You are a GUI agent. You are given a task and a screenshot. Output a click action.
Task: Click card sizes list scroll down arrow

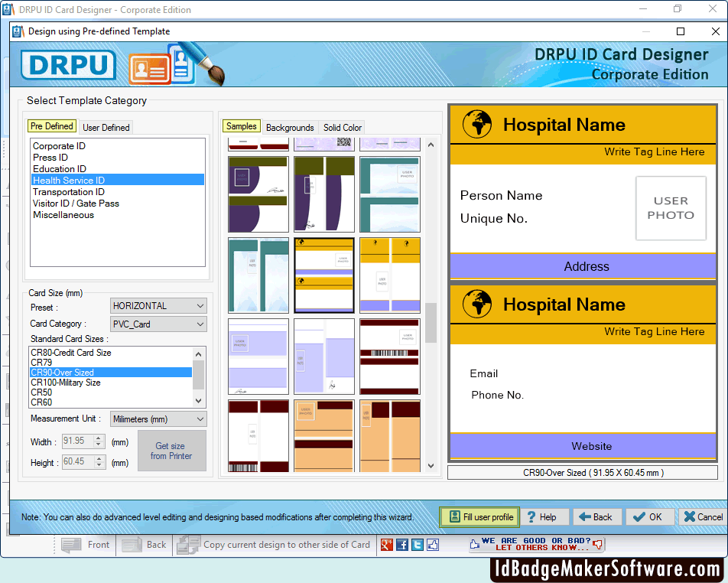199,401
